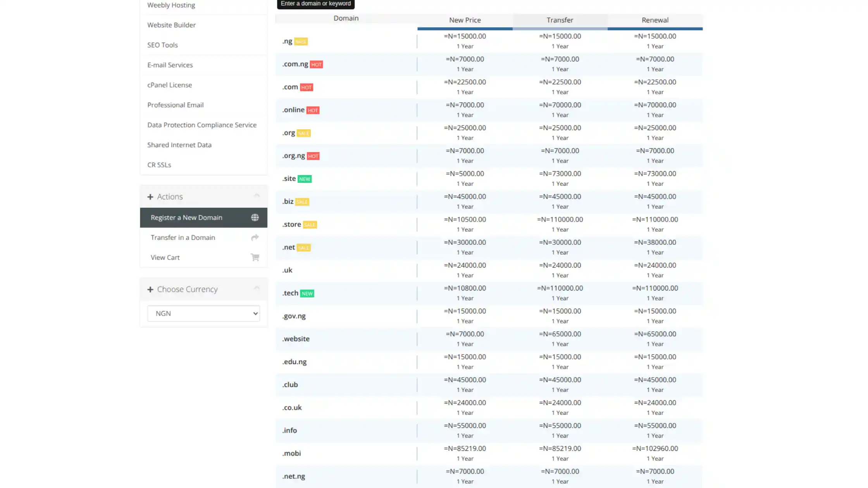The image size is (868, 488).
Task: Click the HOT badge beside .com domain
Action: pos(306,87)
